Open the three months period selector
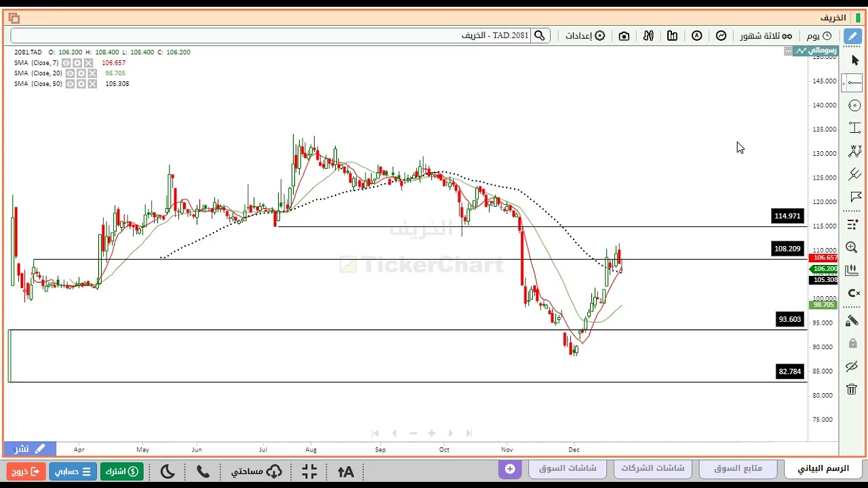 coord(765,35)
